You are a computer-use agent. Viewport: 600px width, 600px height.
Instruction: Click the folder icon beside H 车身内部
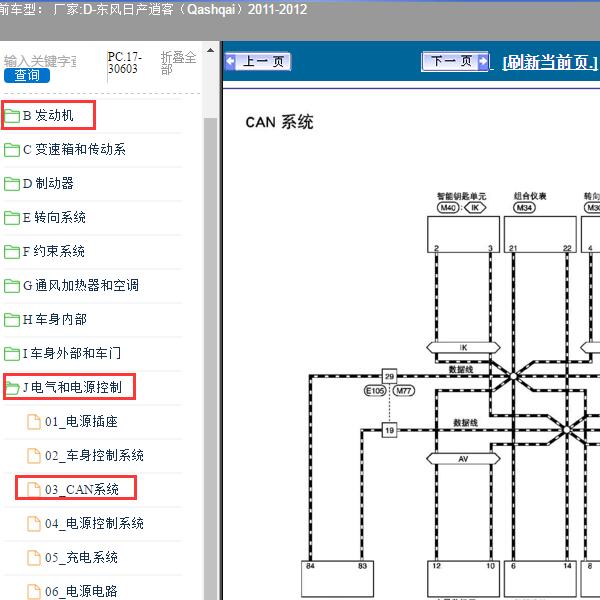(12, 320)
